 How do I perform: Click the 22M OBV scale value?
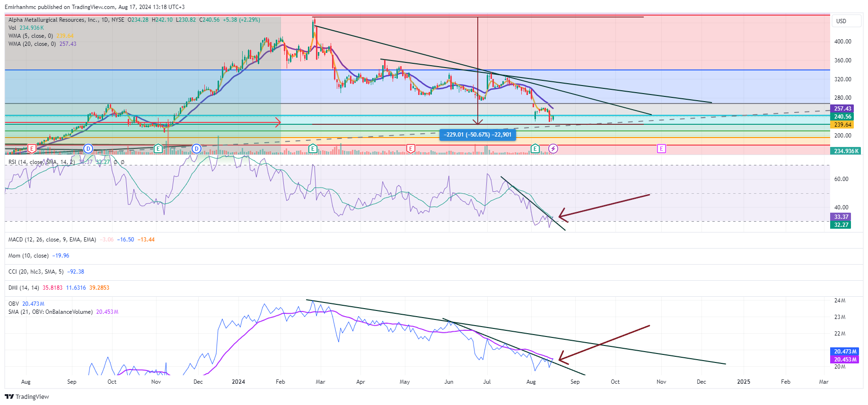click(840, 334)
